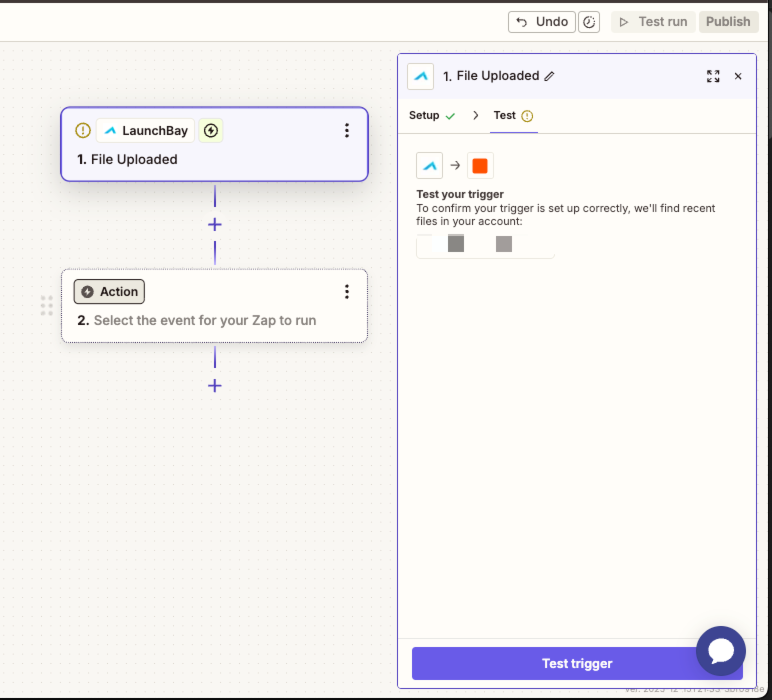Rename step using the pencil edit icon
Viewport: 772px width, 700px height.
(549, 76)
